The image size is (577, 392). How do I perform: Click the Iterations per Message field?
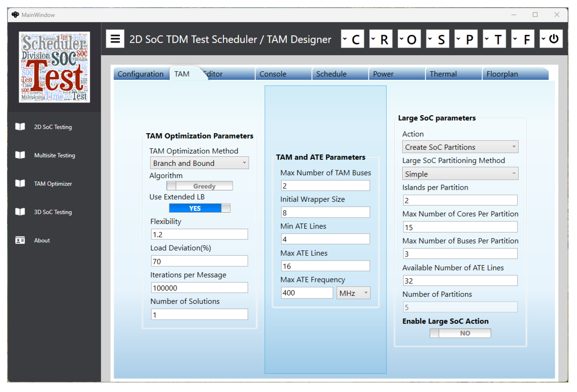[199, 288]
